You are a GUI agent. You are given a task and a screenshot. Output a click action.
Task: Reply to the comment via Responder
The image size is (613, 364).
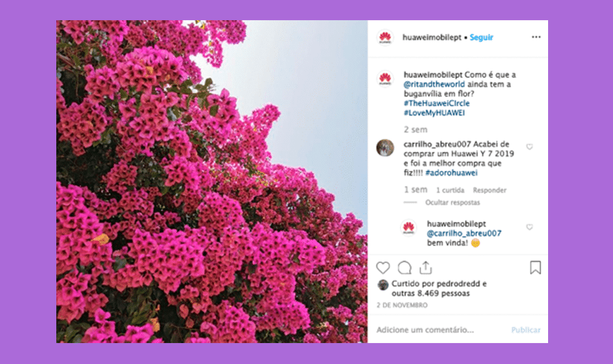[490, 190]
